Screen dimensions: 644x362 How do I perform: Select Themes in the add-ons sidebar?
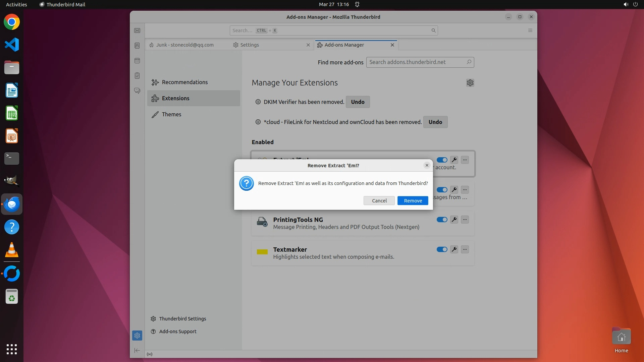(x=171, y=114)
